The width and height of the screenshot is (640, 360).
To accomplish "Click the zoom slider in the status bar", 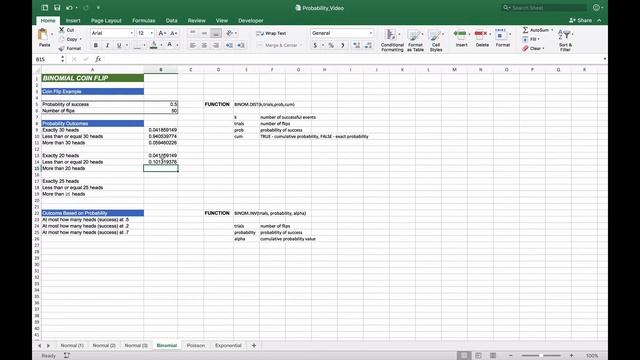I will click(x=540, y=356).
